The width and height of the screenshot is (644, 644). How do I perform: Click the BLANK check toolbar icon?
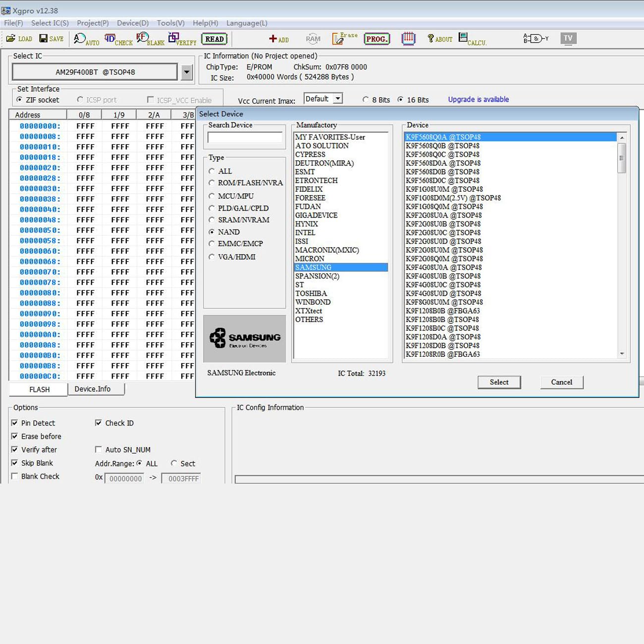(x=150, y=39)
